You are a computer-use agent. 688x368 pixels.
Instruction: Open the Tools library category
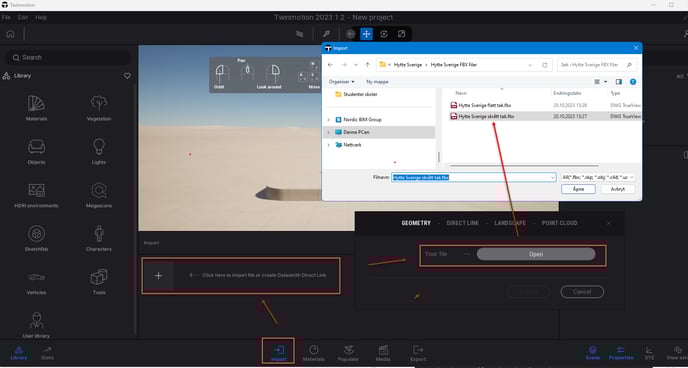point(99,282)
